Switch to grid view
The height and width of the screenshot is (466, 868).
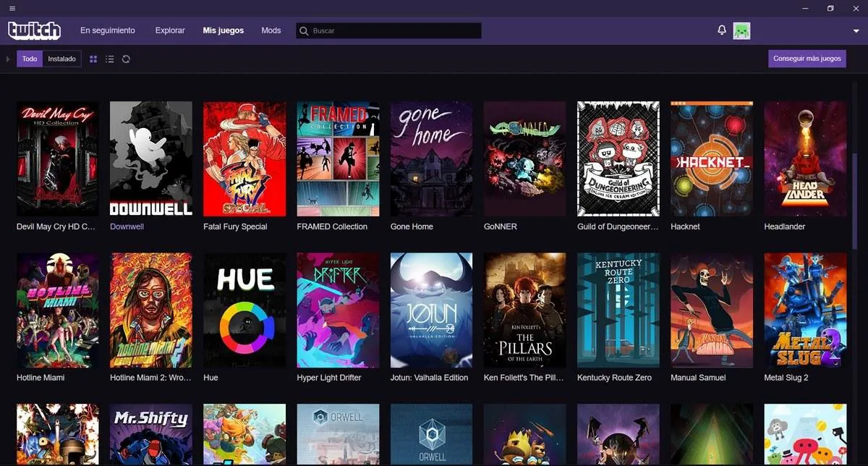[x=93, y=59]
